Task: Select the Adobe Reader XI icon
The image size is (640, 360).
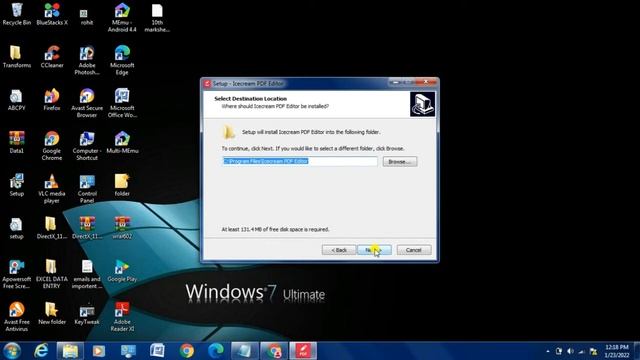Action: point(122,316)
